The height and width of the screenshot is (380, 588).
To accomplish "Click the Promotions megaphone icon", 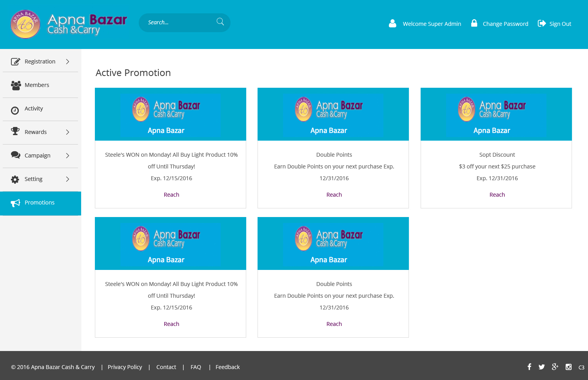I will pyautogui.click(x=15, y=203).
